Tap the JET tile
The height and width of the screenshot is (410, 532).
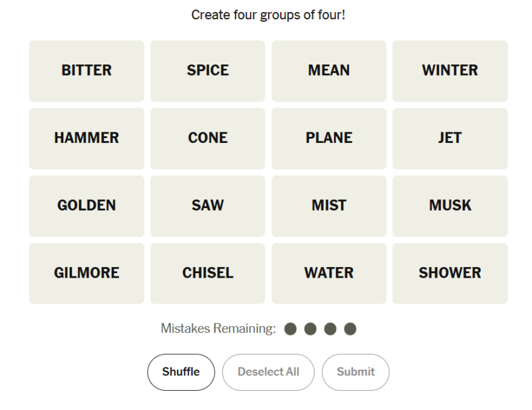450,138
